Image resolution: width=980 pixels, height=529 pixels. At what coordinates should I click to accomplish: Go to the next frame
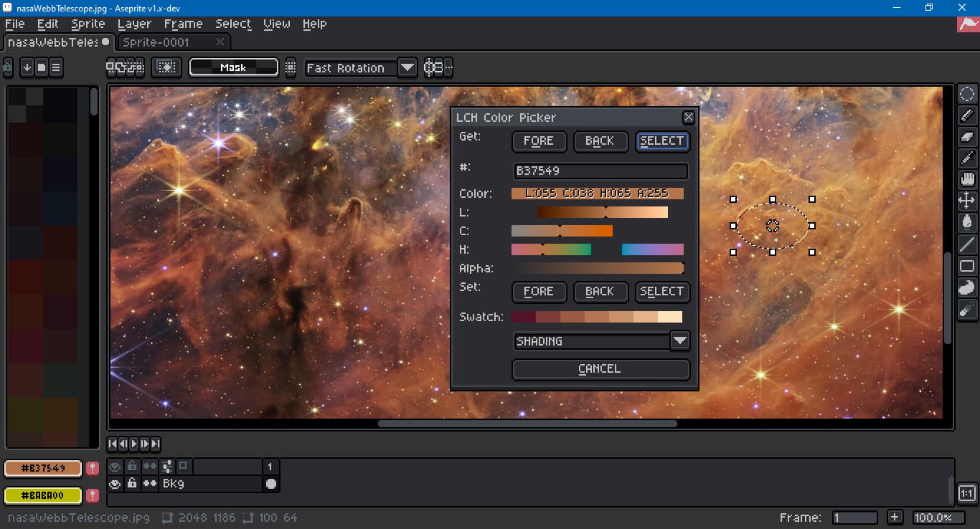point(145,444)
